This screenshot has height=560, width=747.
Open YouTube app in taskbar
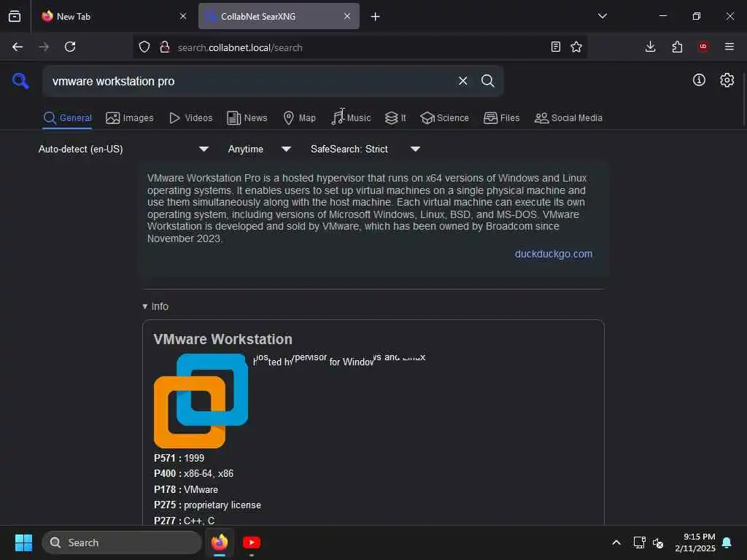(252, 542)
